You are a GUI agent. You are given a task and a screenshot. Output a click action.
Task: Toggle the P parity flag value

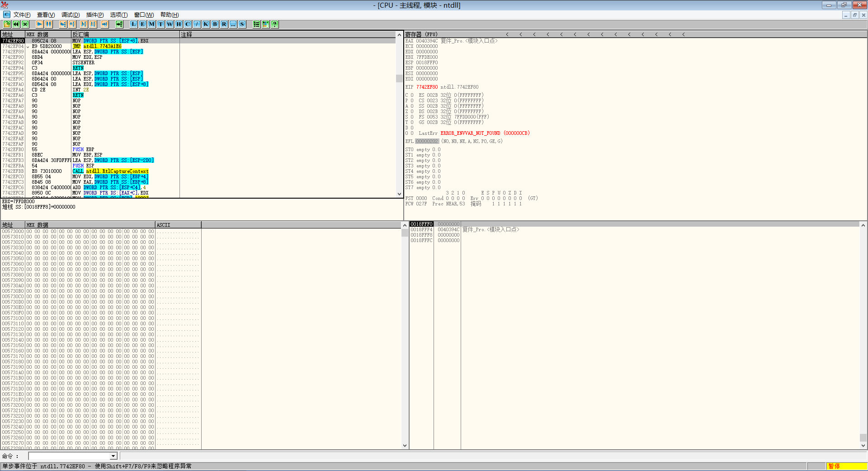pos(412,101)
